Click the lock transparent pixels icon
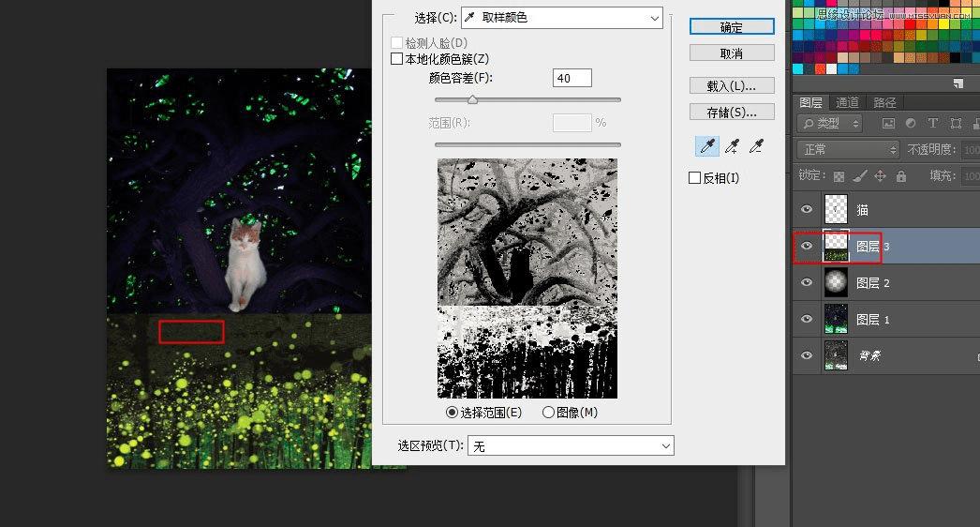This screenshot has height=527, width=980. [x=839, y=176]
